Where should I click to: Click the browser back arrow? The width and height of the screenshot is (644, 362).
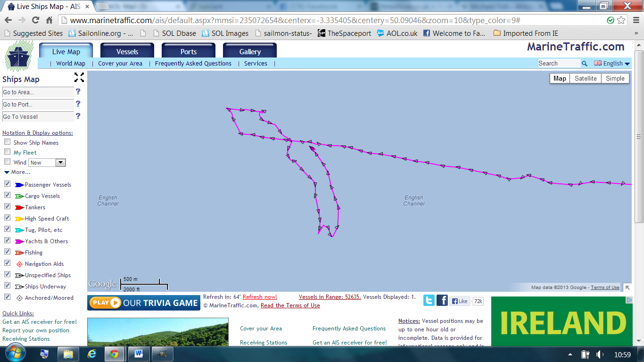pyautogui.click(x=8, y=20)
